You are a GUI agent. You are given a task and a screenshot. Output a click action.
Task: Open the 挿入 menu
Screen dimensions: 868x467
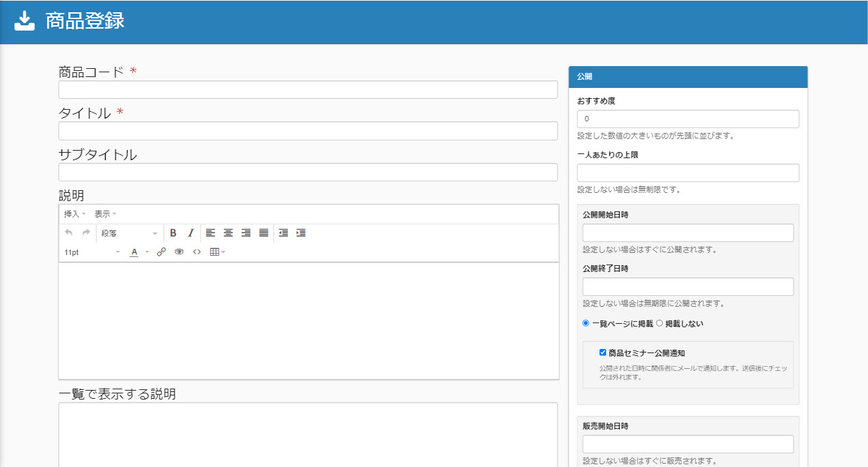pyautogui.click(x=74, y=214)
